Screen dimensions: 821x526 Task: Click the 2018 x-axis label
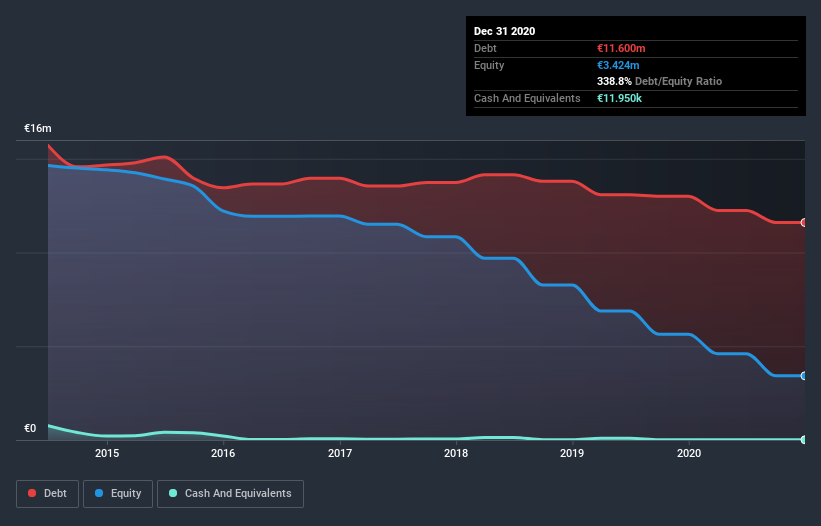click(x=456, y=453)
